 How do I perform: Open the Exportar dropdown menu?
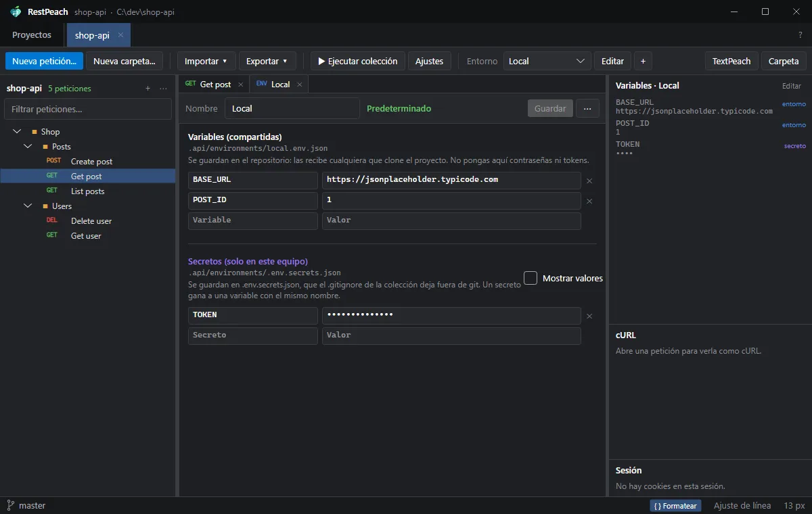(x=267, y=61)
